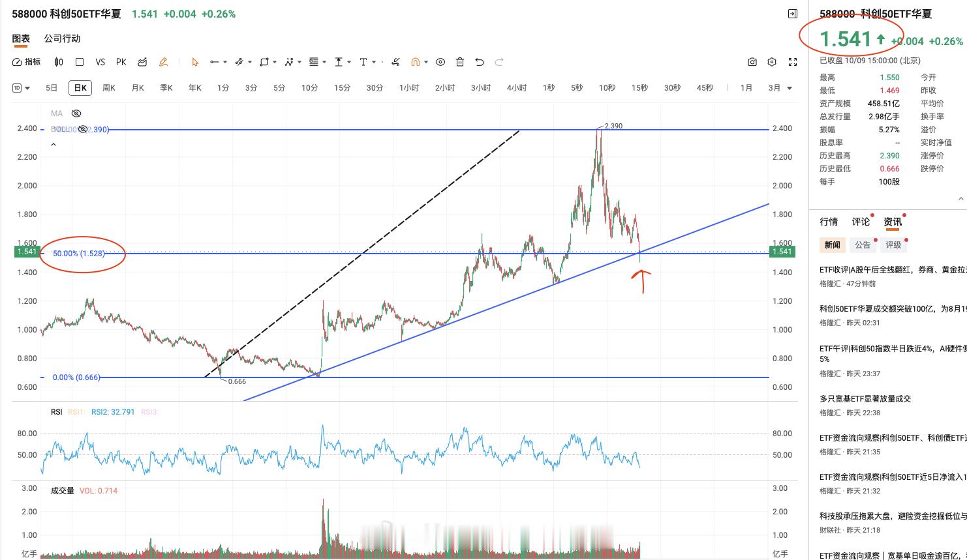This screenshot has width=967, height=560.
Task: Open the magnet tool dropdown arrow
Action: pos(426,63)
